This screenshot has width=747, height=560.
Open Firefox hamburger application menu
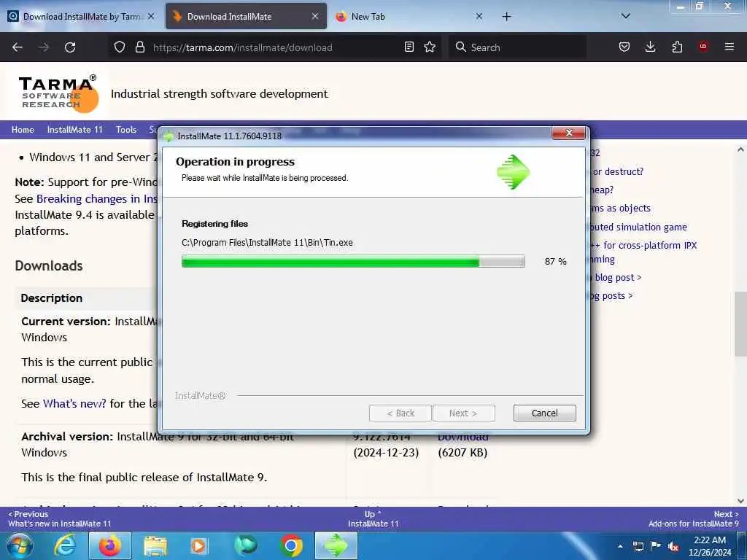(729, 47)
